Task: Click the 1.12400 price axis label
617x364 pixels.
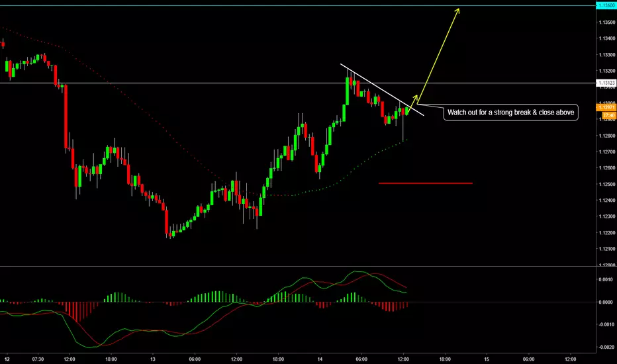Action: click(x=606, y=201)
